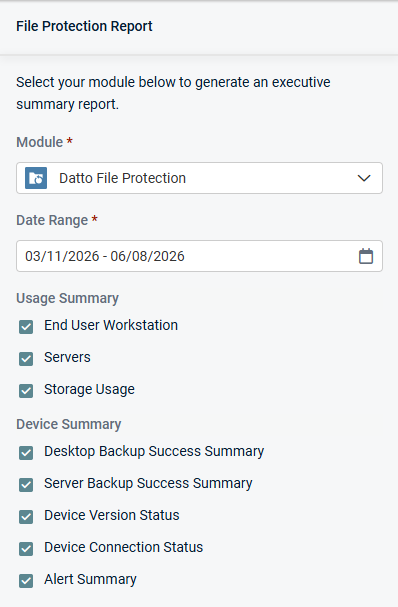Expand the Module dropdown chevron
398x607 pixels.
[364, 178]
